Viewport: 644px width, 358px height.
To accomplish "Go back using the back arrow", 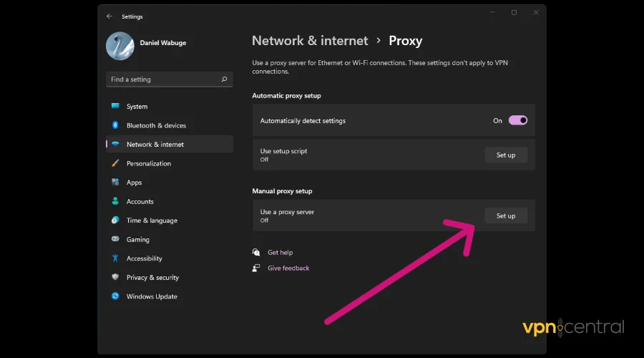I will (x=109, y=16).
